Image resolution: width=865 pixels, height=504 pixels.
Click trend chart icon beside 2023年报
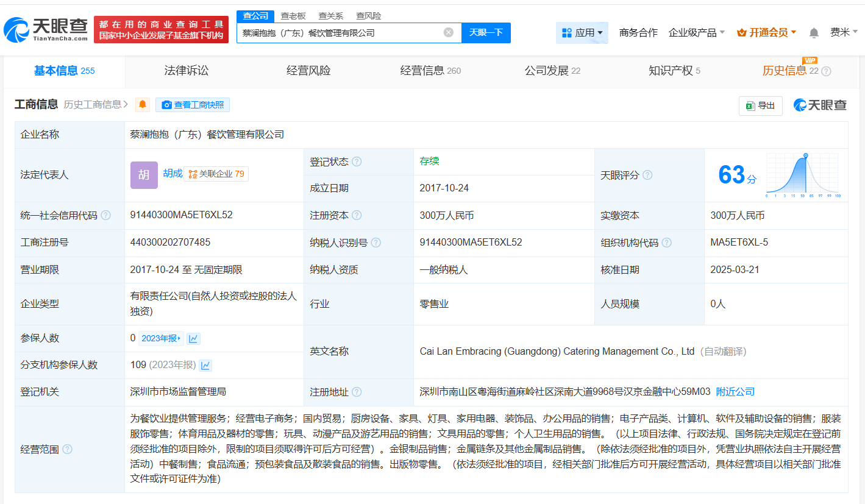click(x=193, y=338)
